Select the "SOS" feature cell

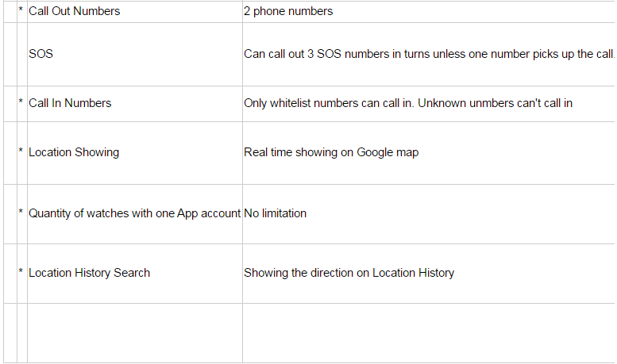41,54
